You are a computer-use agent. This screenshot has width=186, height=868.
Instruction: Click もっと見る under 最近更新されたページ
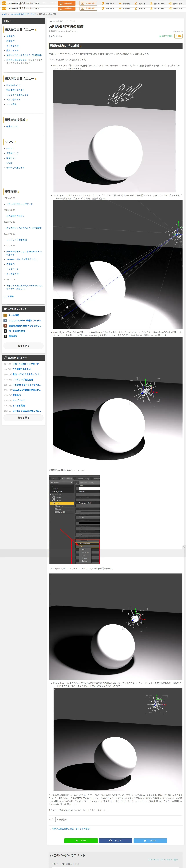click(x=23, y=418)
